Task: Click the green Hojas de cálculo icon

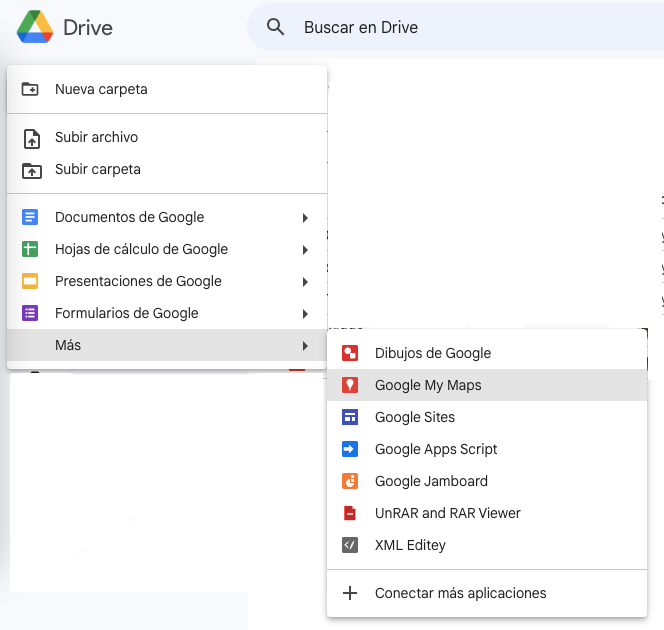Action: point(30,249)
